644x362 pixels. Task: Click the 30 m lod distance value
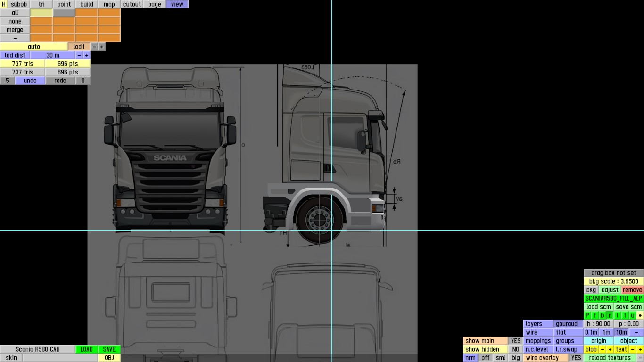(x=53, y=55)
